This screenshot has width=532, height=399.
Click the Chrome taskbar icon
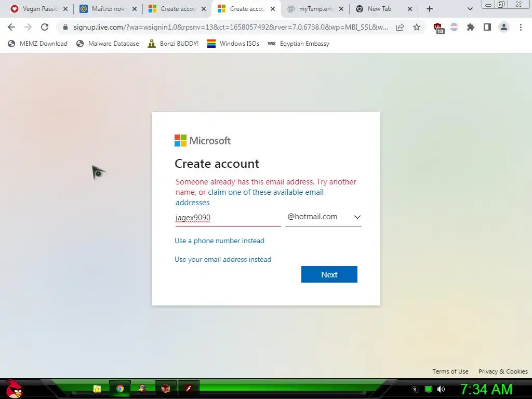[120, 389]
